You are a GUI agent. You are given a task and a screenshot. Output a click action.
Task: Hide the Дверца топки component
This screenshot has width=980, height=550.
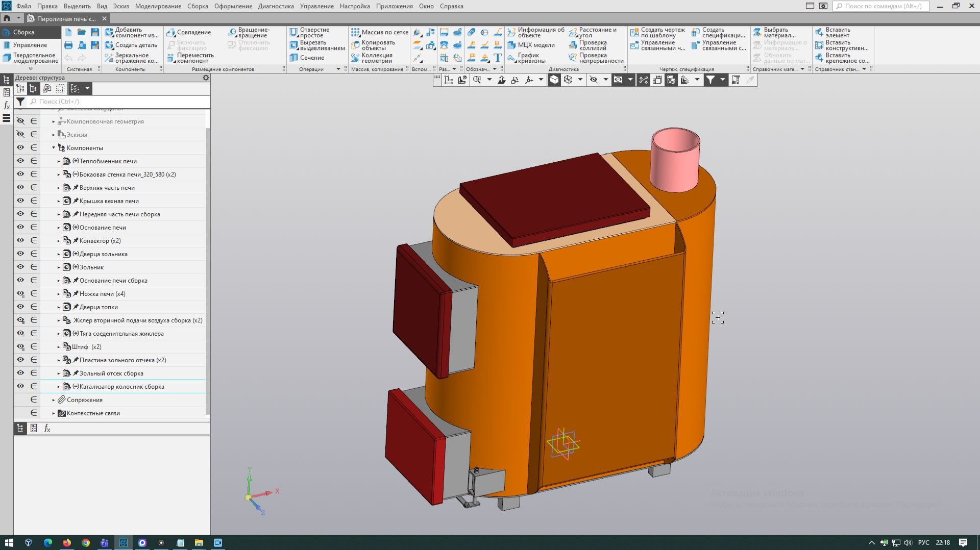pyautogui.click(x=20, y=307)
